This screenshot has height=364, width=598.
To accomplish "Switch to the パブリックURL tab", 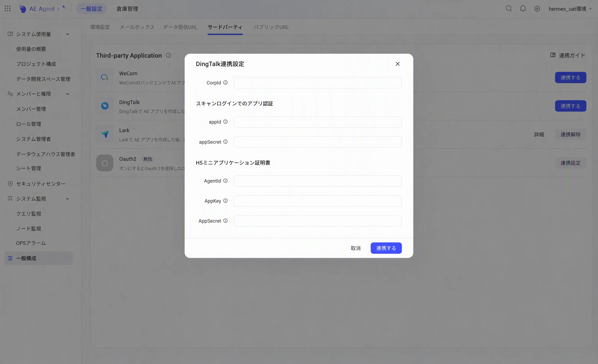I will click(271, 27).
